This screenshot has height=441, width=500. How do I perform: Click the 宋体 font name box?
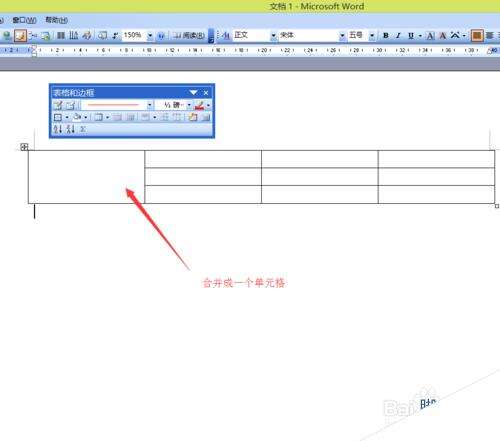[x=309, y=35]
